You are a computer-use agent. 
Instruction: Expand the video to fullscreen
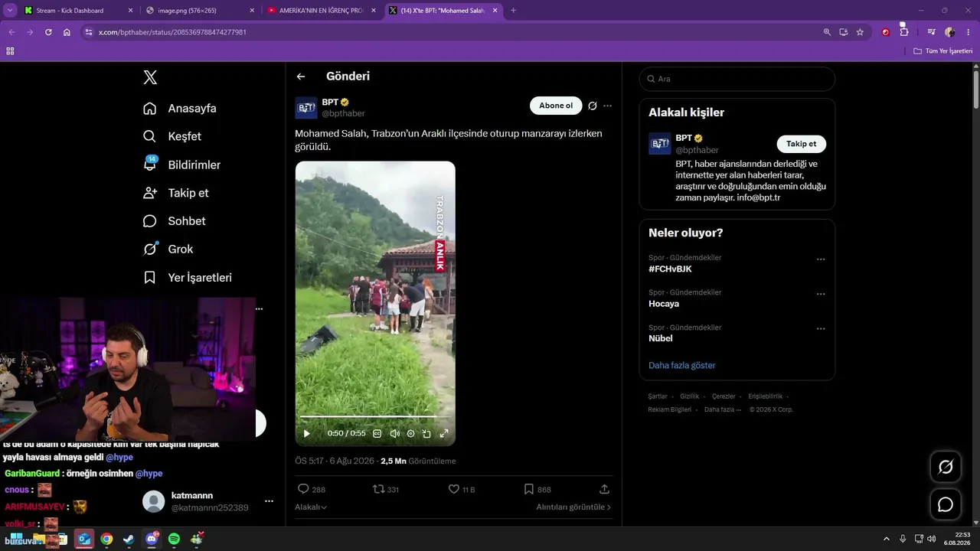tap(443, 433)
